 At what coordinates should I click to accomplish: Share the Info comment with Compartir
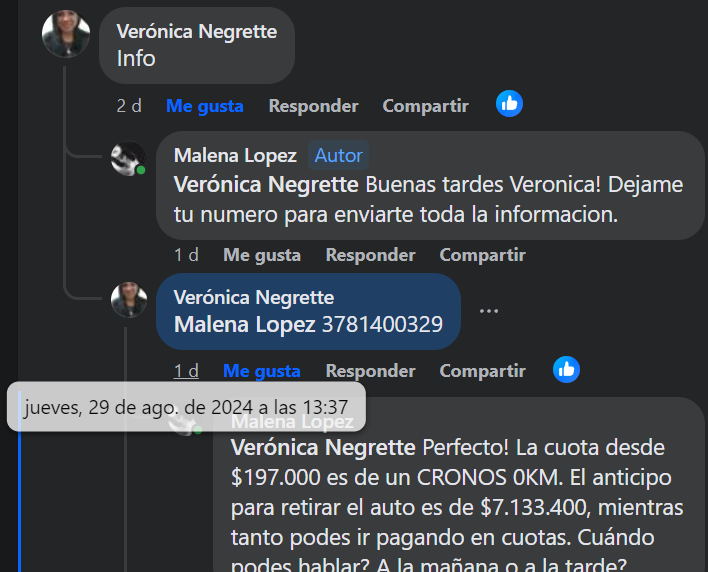coord(425,106)
